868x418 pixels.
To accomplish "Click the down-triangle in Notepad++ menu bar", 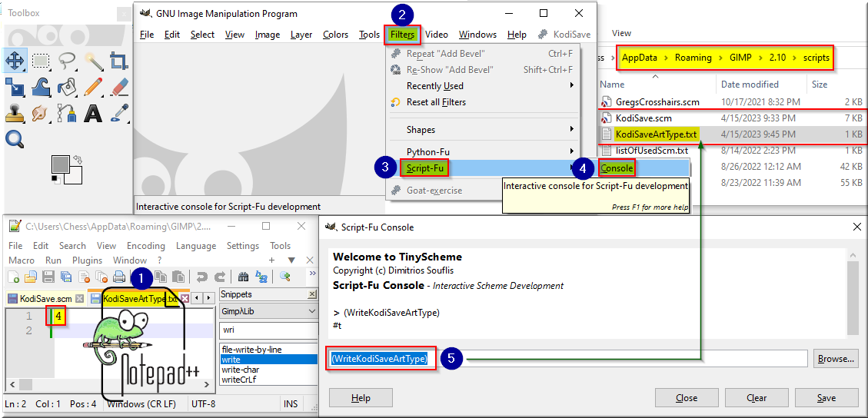I will click(291, 260).
